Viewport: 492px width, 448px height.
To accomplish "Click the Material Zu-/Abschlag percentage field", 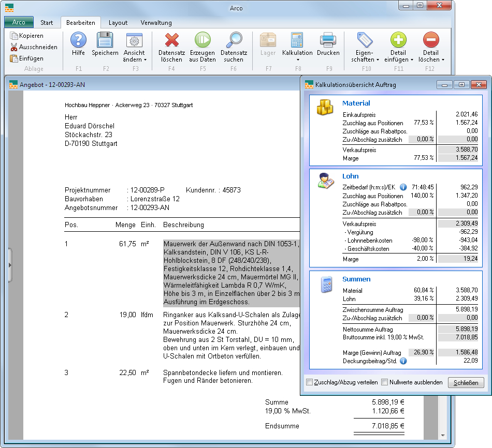I will [x=422, y=139].
